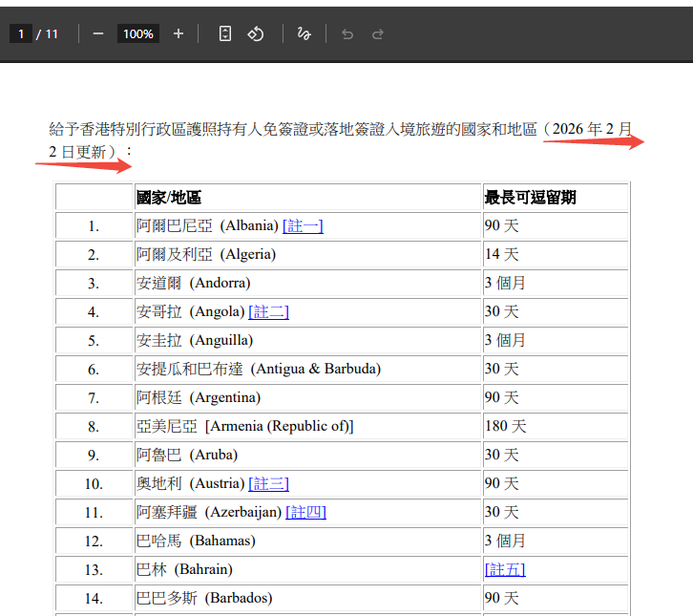Click the 國家/地區 column header

coord(169,197)
